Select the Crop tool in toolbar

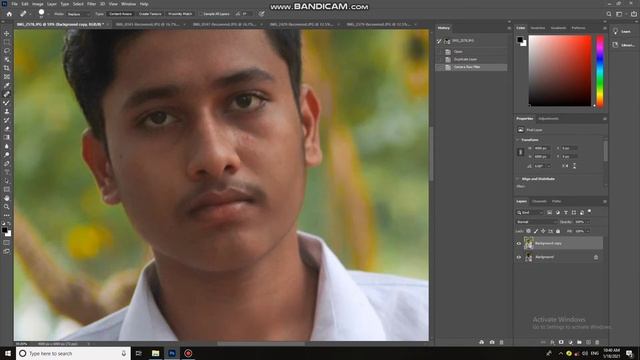pyautogui.click(x=7, y=68)
